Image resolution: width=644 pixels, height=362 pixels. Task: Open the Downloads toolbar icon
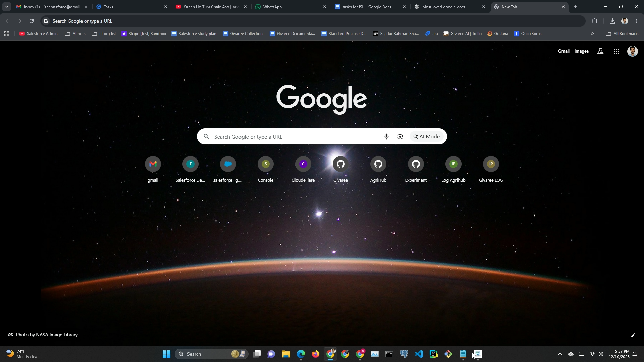pyautogui.click(x=612, y=21)
